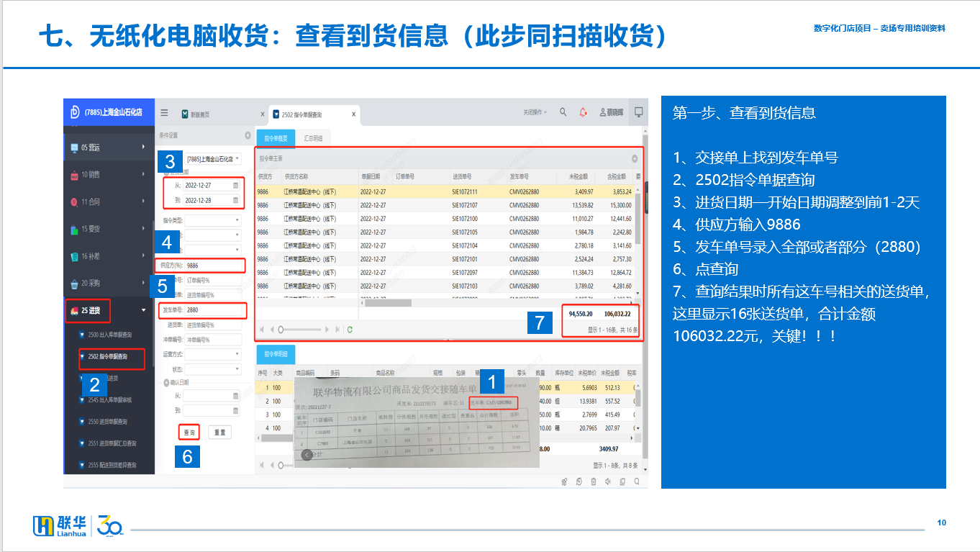
Task: Collapse 条件设置 panel with round arrow icon
Action: pos(248,135)
